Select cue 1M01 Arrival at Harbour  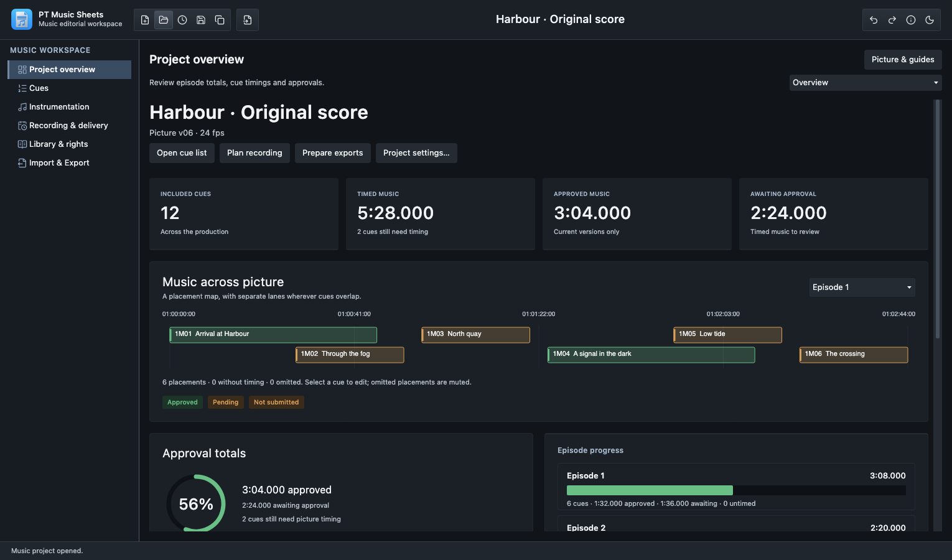pos(273,335)
